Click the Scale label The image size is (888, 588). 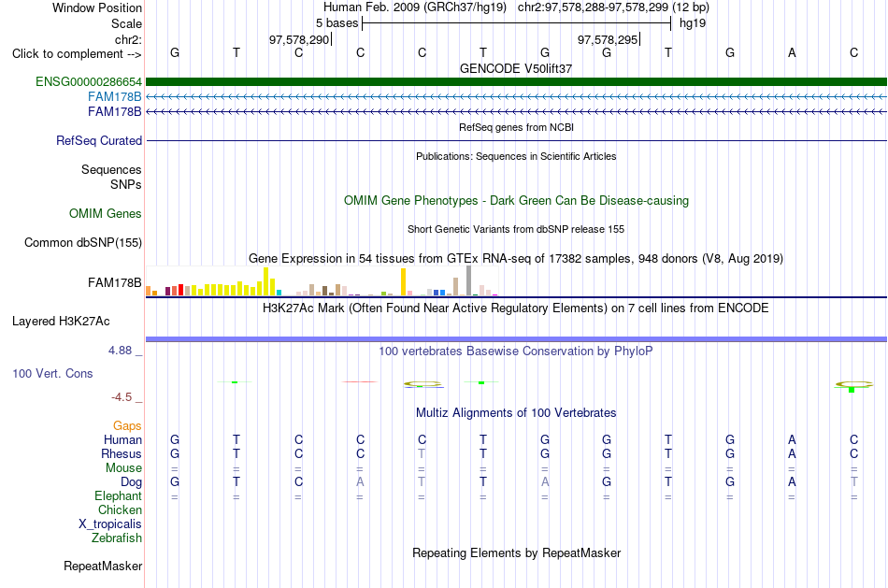tap(126, 23)
